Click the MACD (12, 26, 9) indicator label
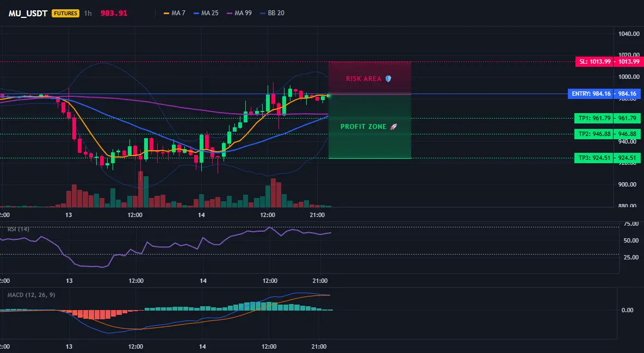This screenshot has height=353, width=644. [31, 295]
